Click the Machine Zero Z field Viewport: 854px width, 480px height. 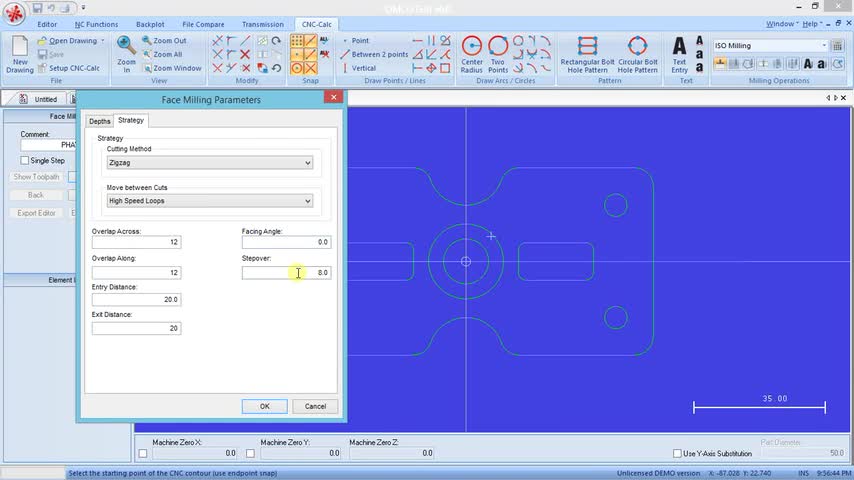tap(392, 453)
